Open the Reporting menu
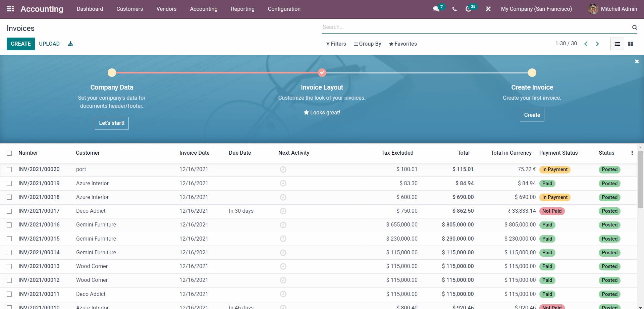Screen dimensions: 644x309 (243, 9)
